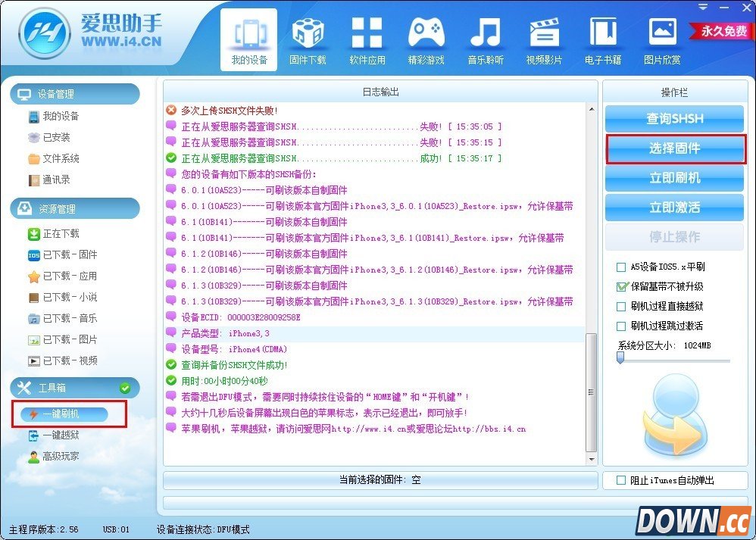
Task: Open the 固件下载 (Firmware Download) section
Action: (308, 38)
